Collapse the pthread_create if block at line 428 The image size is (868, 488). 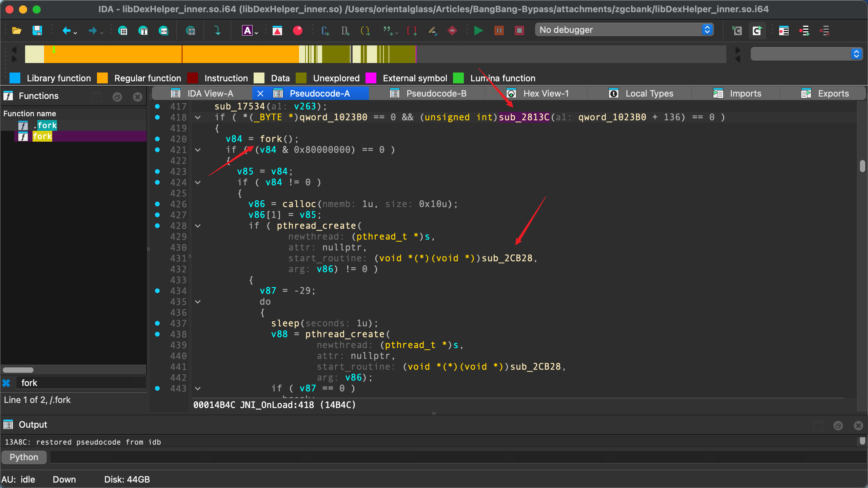pyautogui.click(x=198, y=226)
